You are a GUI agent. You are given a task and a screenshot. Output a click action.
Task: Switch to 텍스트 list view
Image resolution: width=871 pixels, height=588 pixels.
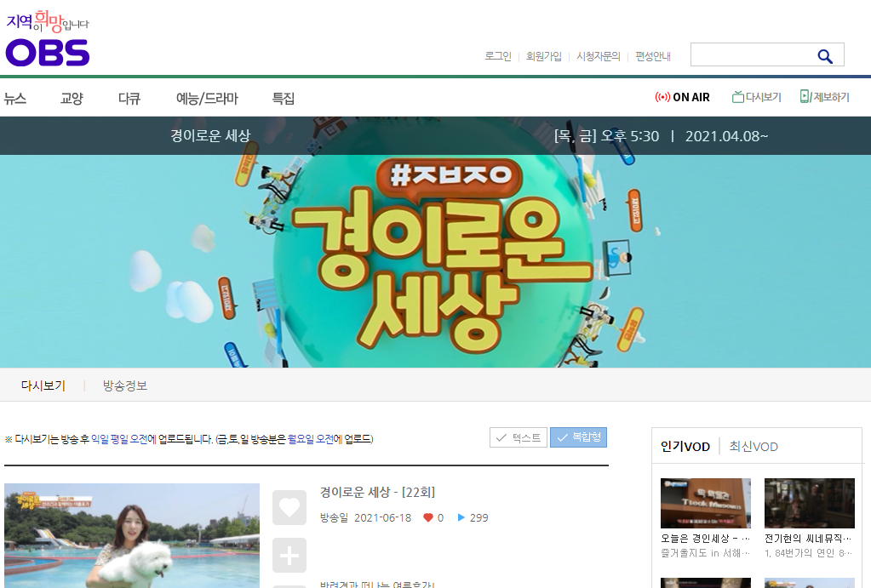[x=519, y=437]
